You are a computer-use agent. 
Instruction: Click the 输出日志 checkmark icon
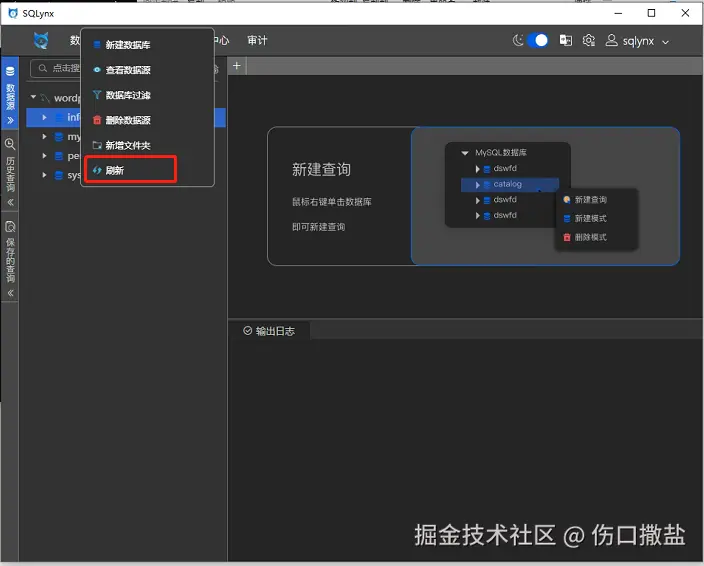tap(247, 331)
